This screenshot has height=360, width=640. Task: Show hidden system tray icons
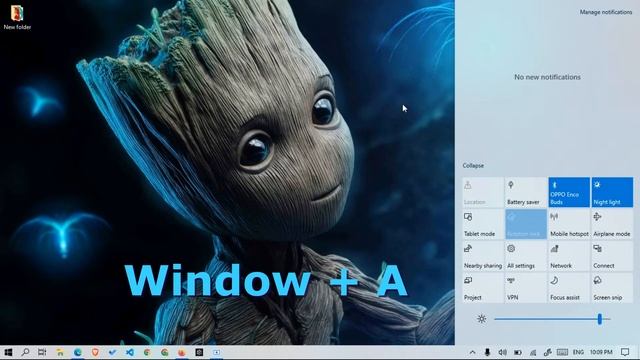(x=472, y=352)
